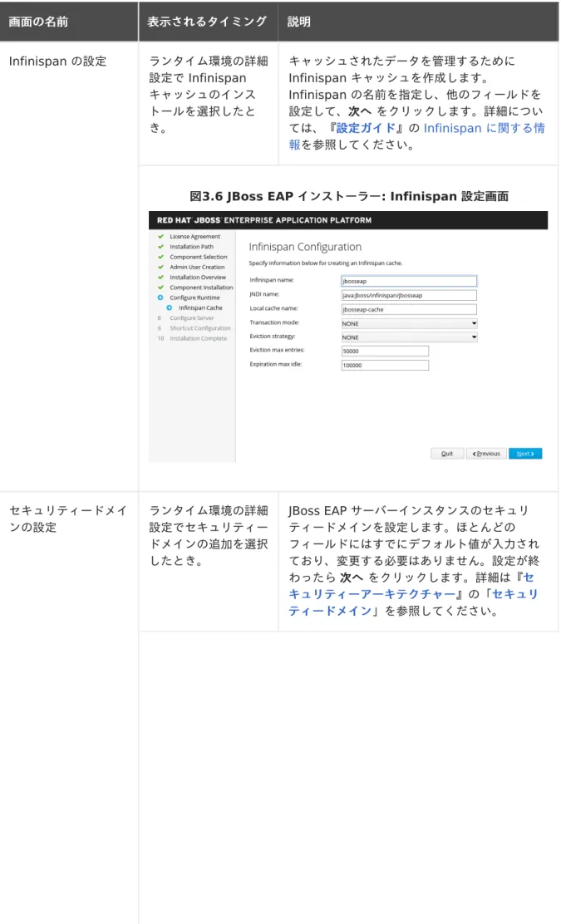
Task: Select the Infinispan Cache sub-step
Action: click(200, 307)
